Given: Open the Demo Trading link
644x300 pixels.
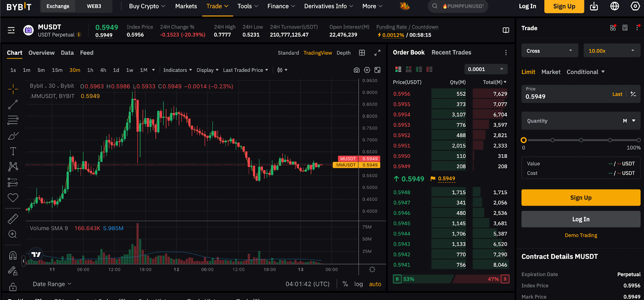Looking at the screenshot, I should coord(581,235).
